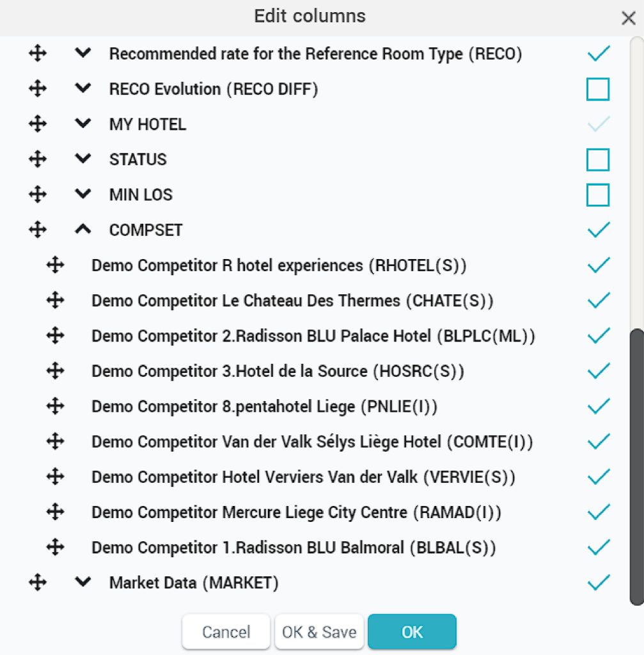
Task: Tick the MIN LOS column checkbox
Action: coord(598,194)
